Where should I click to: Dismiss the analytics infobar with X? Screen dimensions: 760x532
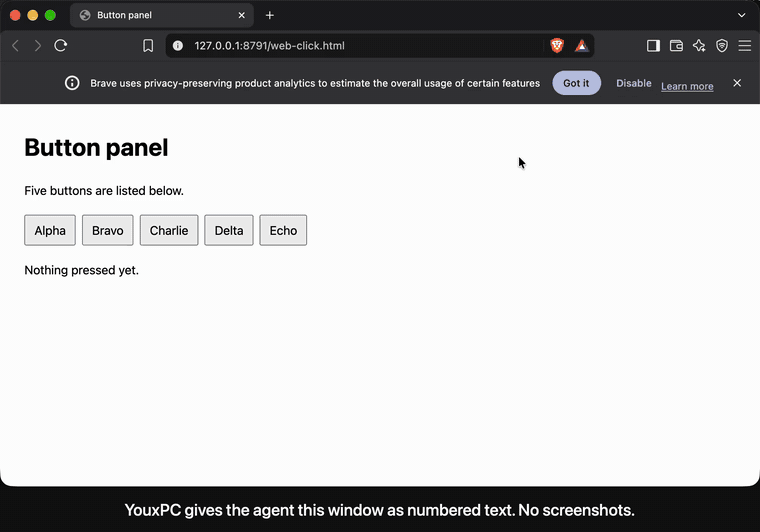click(x=737, y=83)
